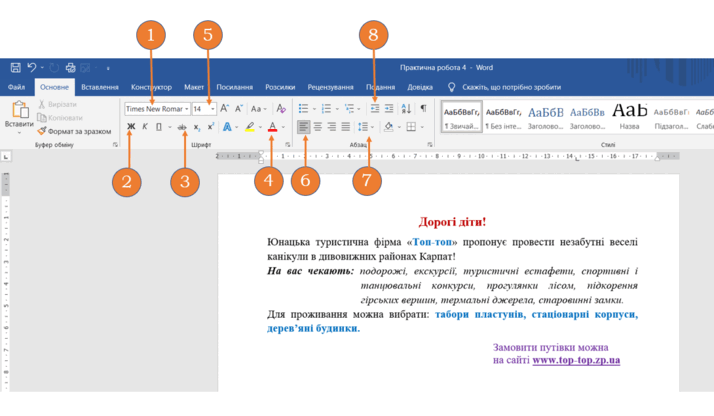Apply yellow text highlight color
Image resolution: width=714 pixels, height=416 pixels.
250,127
